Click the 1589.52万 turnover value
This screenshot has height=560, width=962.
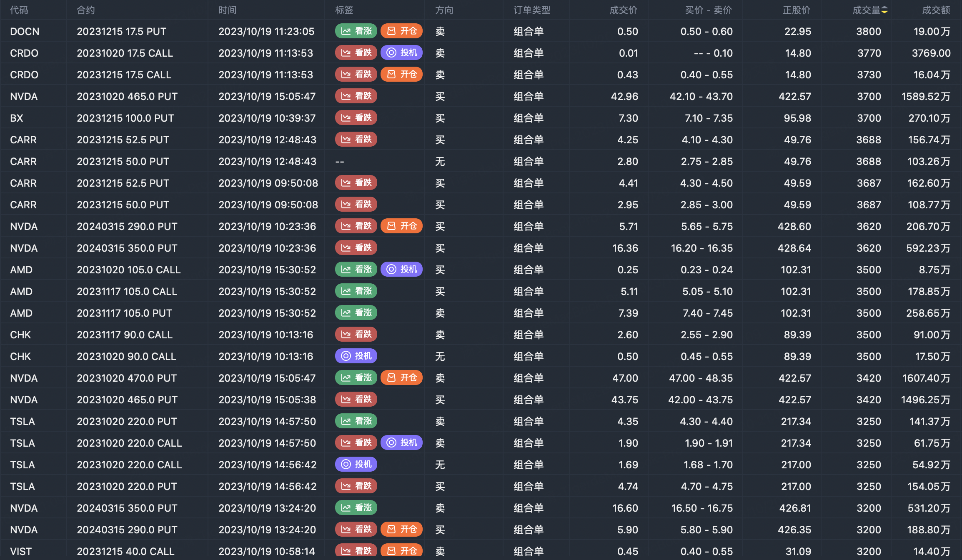point(926,96)
